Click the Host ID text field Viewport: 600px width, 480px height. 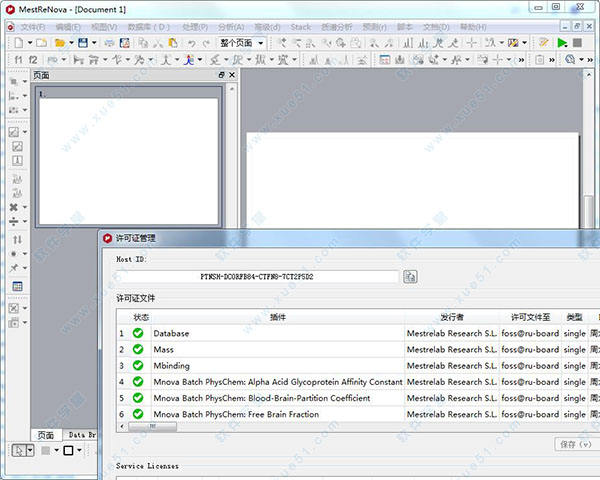click(257, 276)
